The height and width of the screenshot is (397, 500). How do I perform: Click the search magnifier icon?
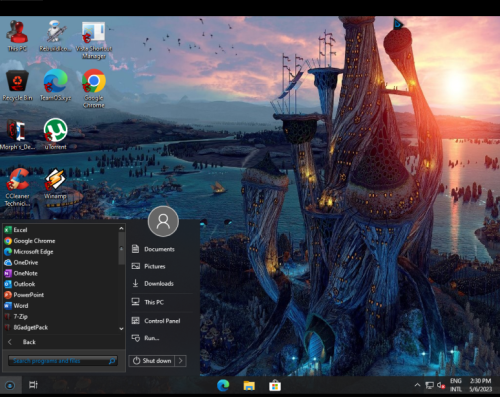(x=112, y=361)
